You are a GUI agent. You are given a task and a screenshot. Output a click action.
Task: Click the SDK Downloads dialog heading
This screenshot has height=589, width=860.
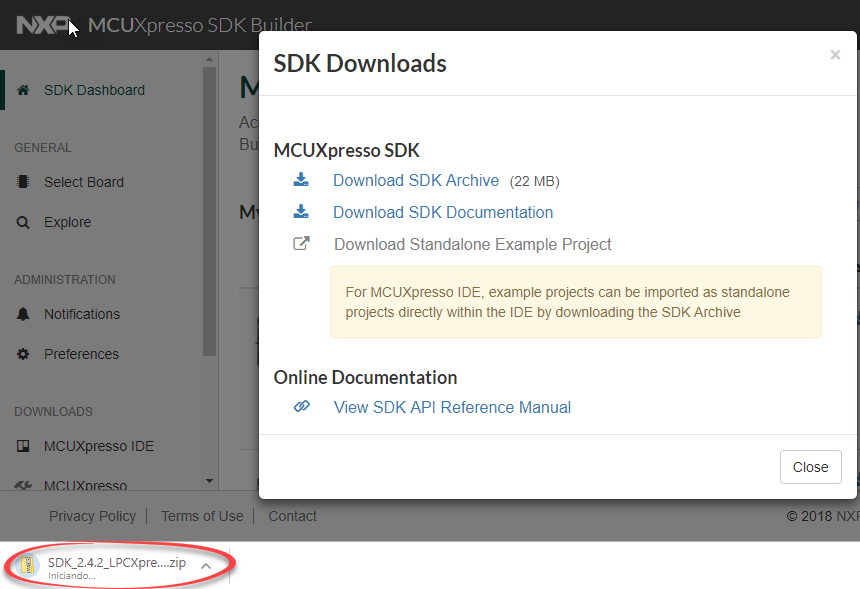[x=360, y=64]
